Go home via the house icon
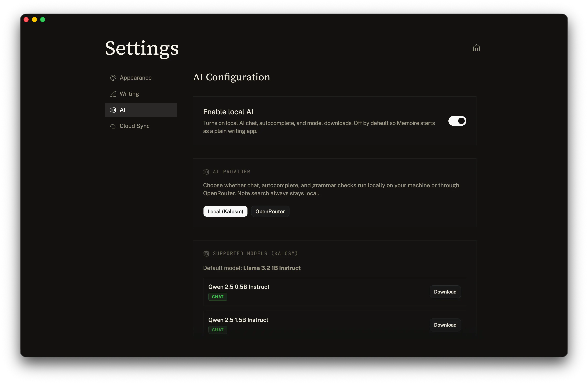Viewport: 588px width, 384px height. 476,48
